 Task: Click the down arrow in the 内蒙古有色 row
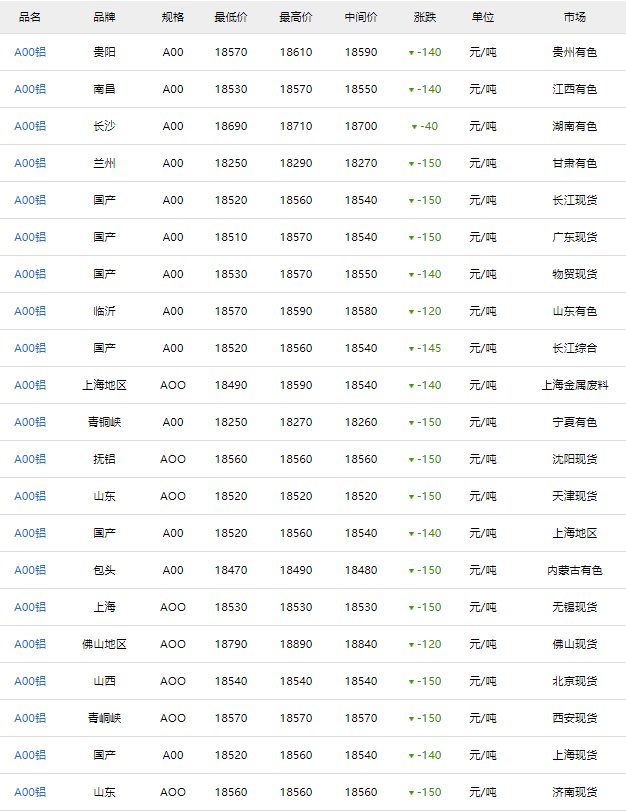point(411,571)
